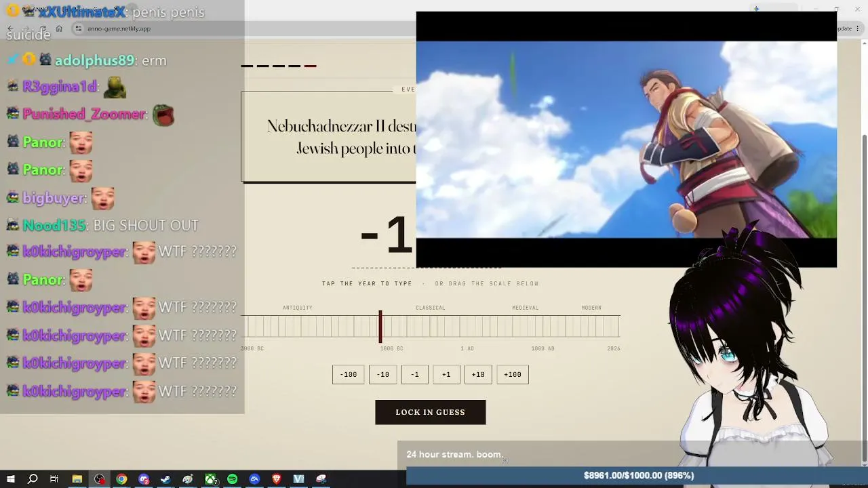
Task: Click the '2026' label at scale end
Action: coord(614,348)
